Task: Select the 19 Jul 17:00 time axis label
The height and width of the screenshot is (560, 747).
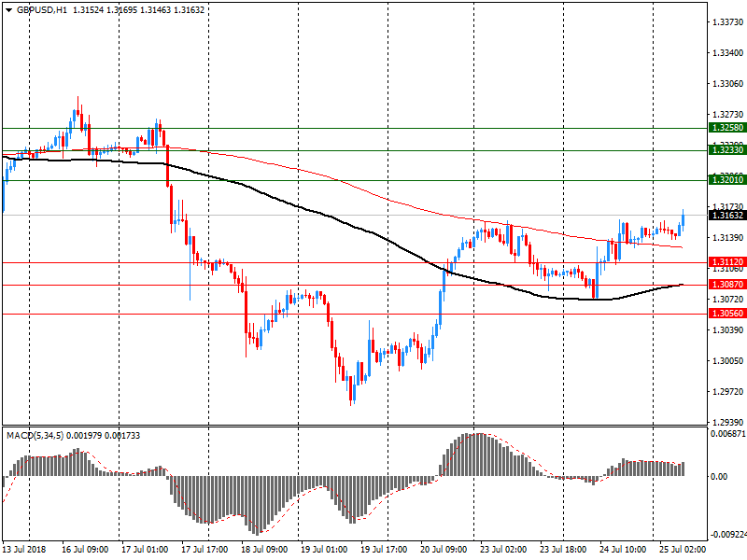Action: click(384, 550)
